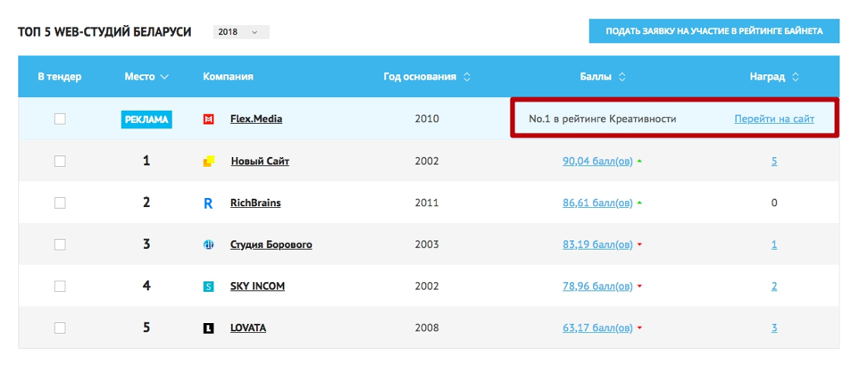Click the 63,17 балл(ов) score link
This screenshot has height=373, width=868.
tap(597, 328)
